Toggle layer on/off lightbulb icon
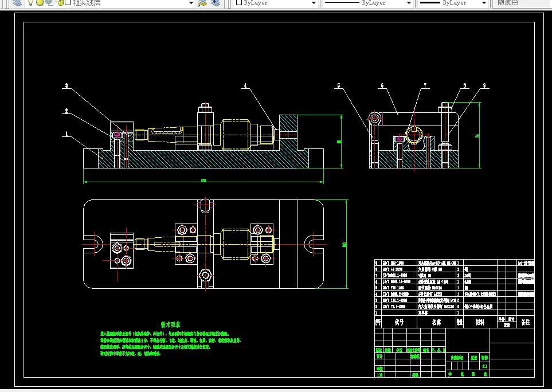 pos(30,3)
